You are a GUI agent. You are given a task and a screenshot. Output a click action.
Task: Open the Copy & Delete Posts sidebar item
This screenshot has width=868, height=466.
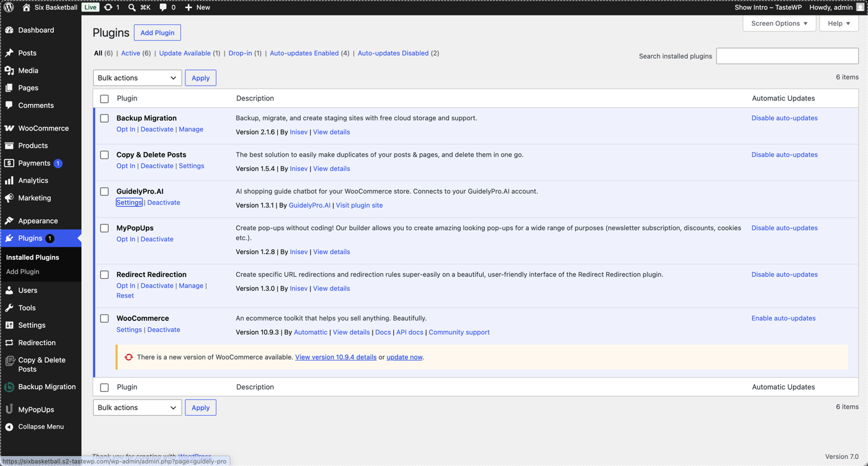40,364
